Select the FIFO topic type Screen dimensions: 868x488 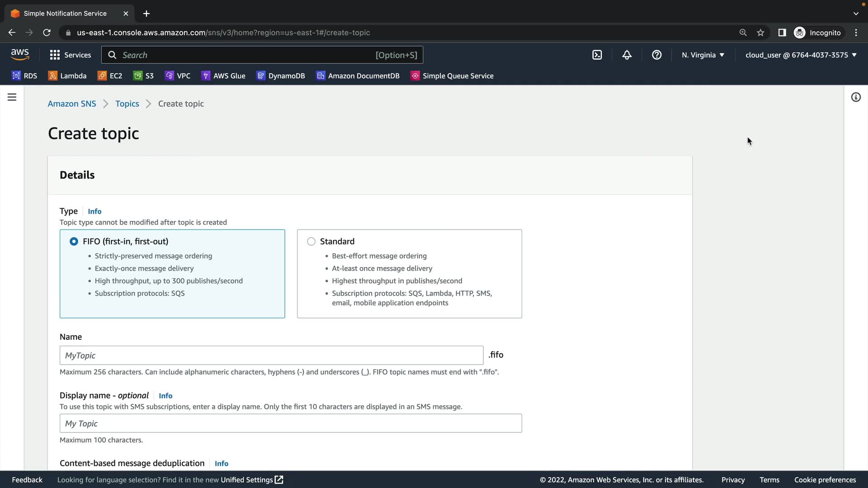point(74,241)
